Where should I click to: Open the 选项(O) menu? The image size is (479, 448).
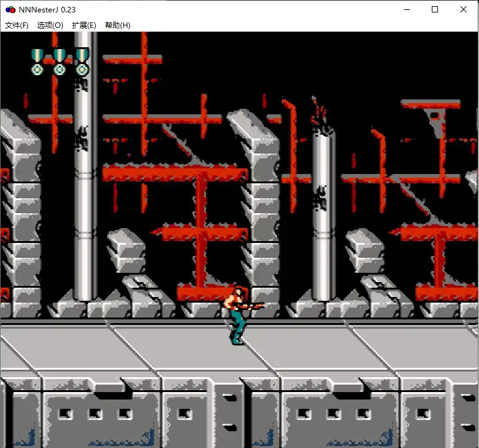coord(50,25)
